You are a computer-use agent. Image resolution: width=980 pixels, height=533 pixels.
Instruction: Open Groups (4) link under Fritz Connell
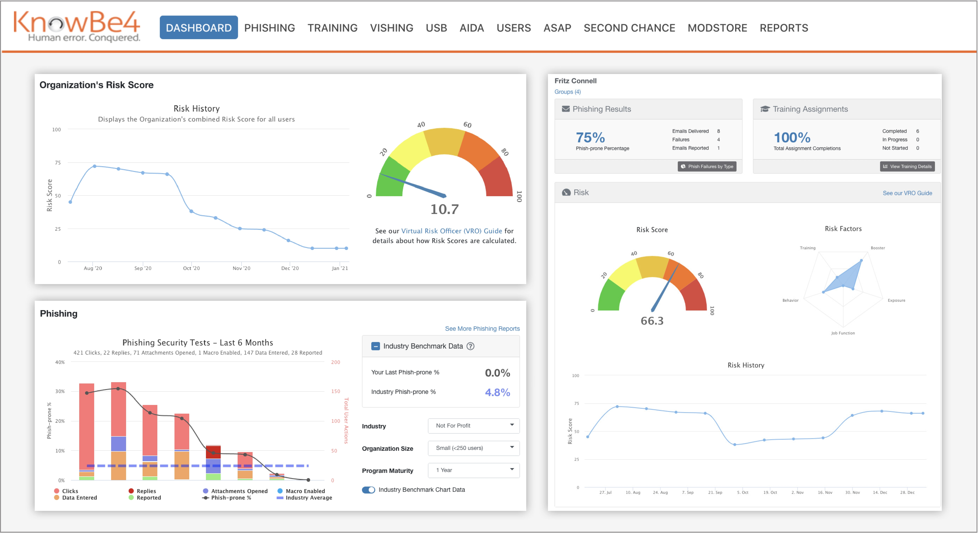(x=567, y=92)
